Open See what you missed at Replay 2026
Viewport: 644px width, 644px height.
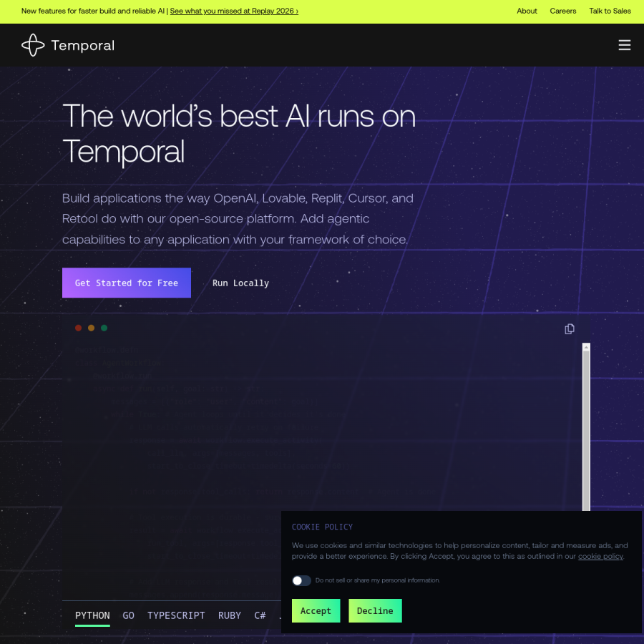point(234,11)
